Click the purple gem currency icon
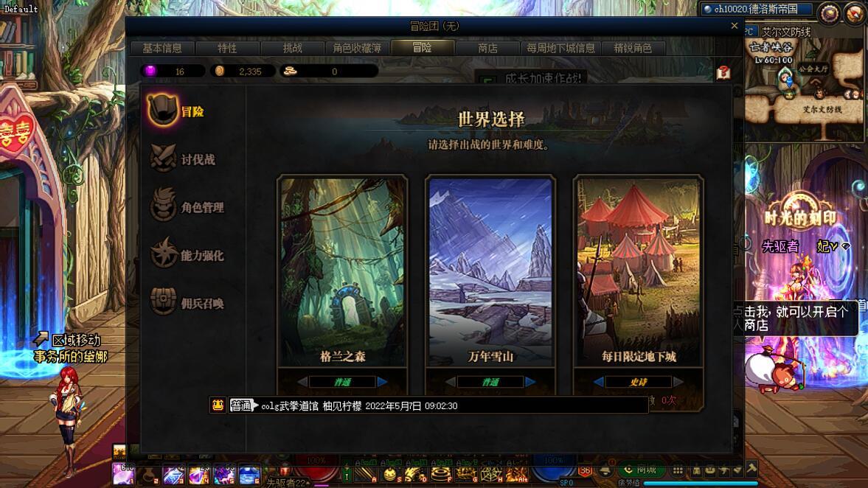 (150, 71)
